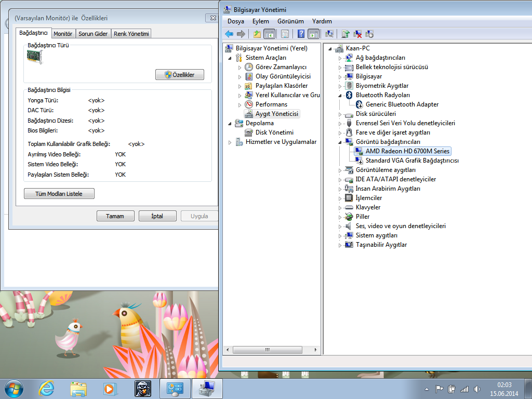Select AMD Radeon HD 6700M Series device
Screen dimensions: 532x399
(x=407, y=151)
